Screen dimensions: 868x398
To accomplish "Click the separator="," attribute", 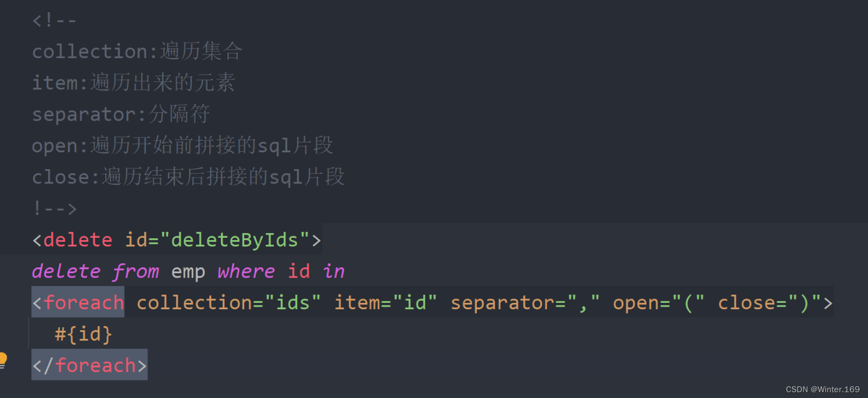I will coord(525,303).
